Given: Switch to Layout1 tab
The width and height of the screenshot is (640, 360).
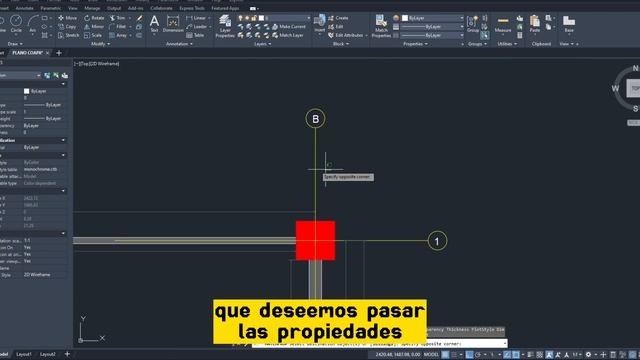Looking at the screenshot, I should click(24, 354).
